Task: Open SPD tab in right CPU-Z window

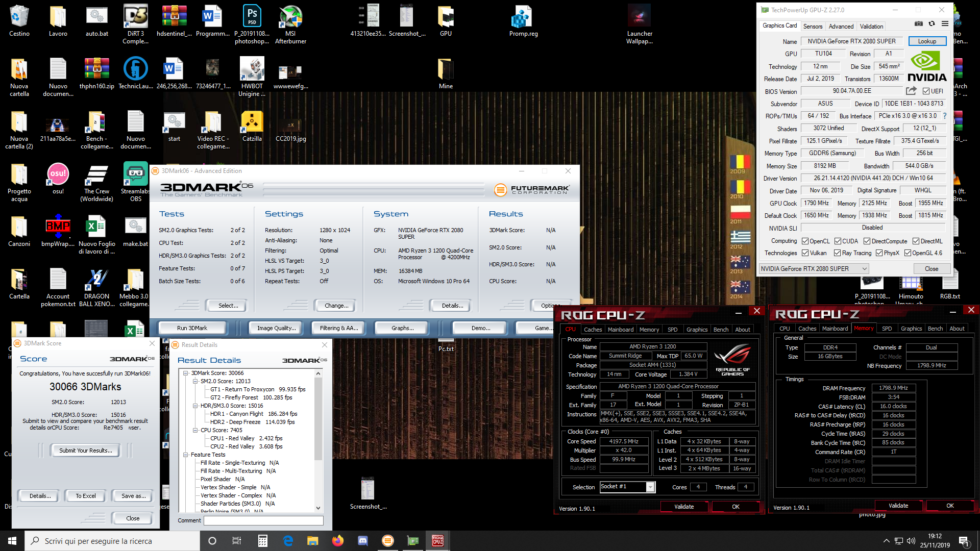Action: (887, 329)
